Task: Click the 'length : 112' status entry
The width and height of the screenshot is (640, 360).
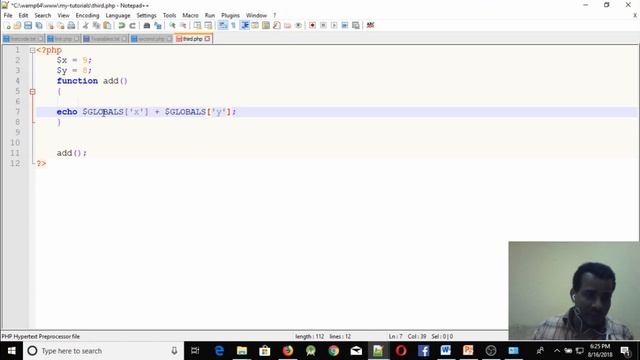Action: point(309,336)
